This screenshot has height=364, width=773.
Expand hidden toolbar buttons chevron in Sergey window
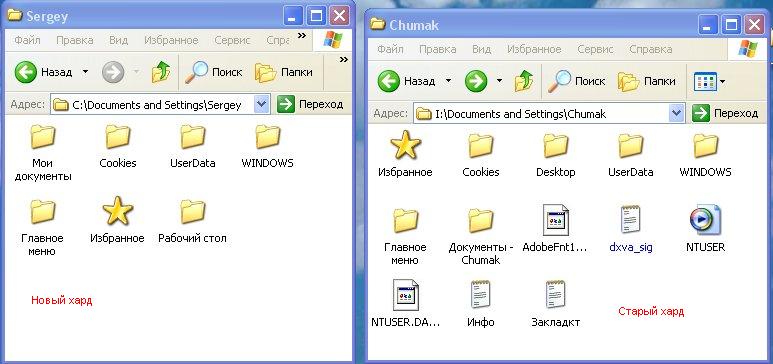click(344, 60)
